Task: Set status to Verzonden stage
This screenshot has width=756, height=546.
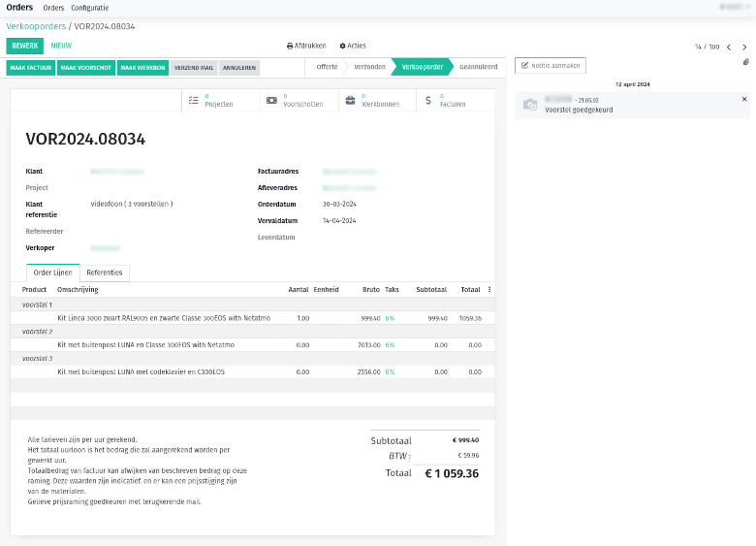Action: [367, 67]
